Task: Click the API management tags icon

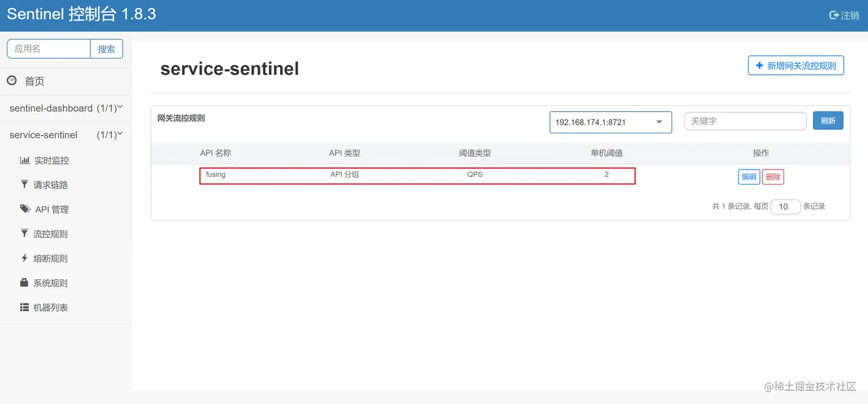Action: (25, 209)
